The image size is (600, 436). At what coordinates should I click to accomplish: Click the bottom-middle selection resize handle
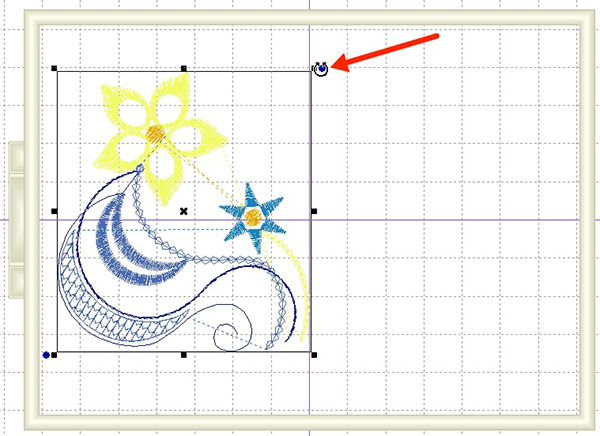[184, 354]
